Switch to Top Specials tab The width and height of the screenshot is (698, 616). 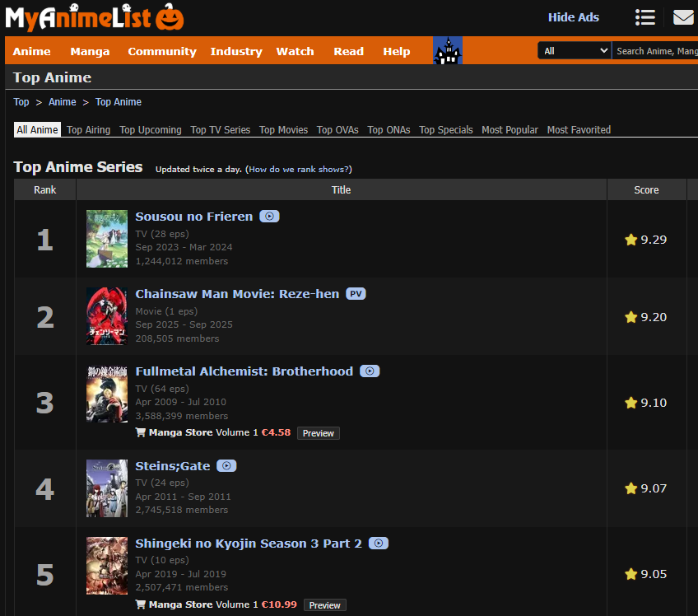(x=446, y=129)
